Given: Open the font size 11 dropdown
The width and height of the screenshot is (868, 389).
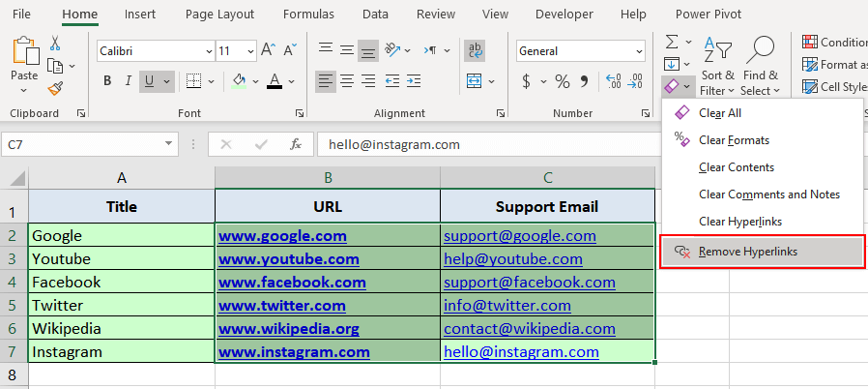Looking at the screenshot, I should click(x=250, y=51).
